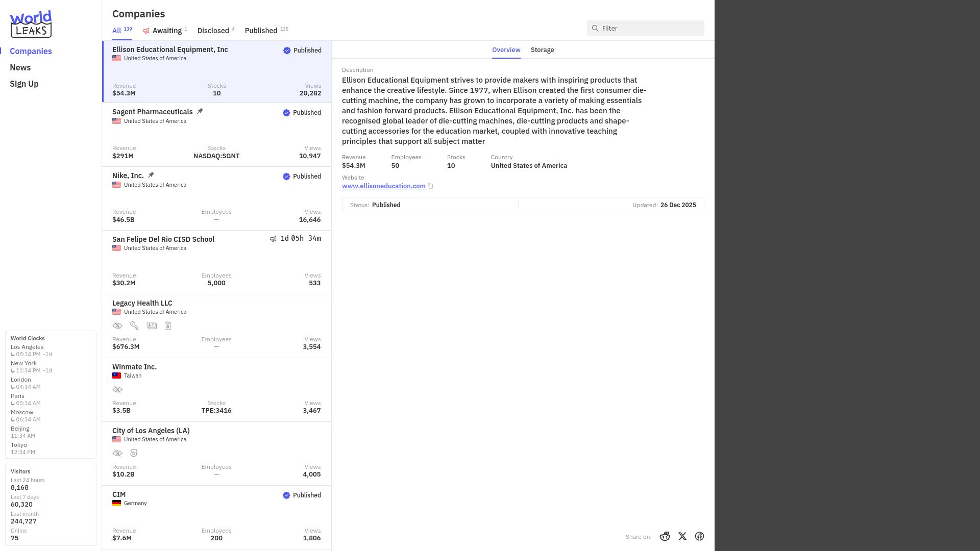Switch to the Awaiting tab
Image resolution: width=980 pixels, height=551 pixels.
165,31
